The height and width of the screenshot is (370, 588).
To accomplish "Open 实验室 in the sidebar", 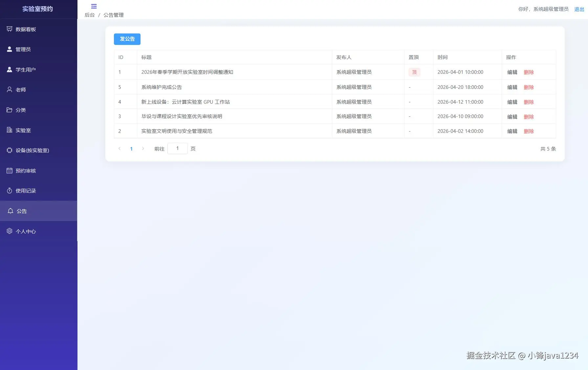I will pyautogui.click(x=38, y=130).
